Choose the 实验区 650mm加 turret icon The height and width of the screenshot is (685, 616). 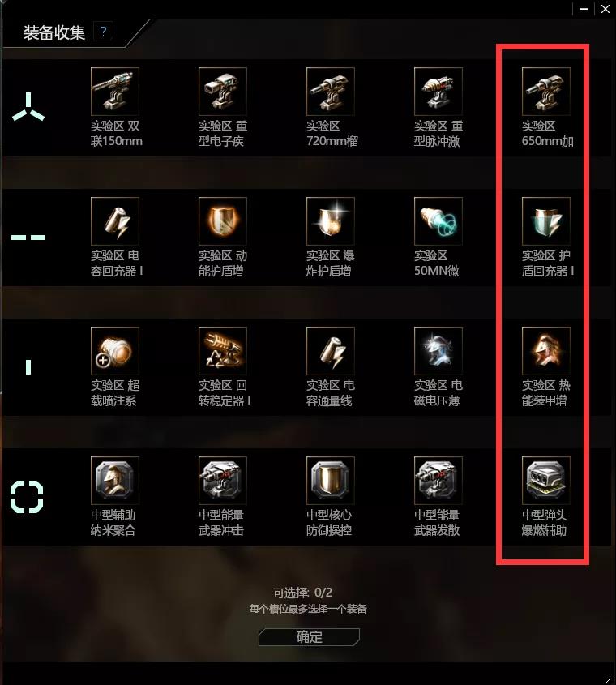(x=546, y=92)
